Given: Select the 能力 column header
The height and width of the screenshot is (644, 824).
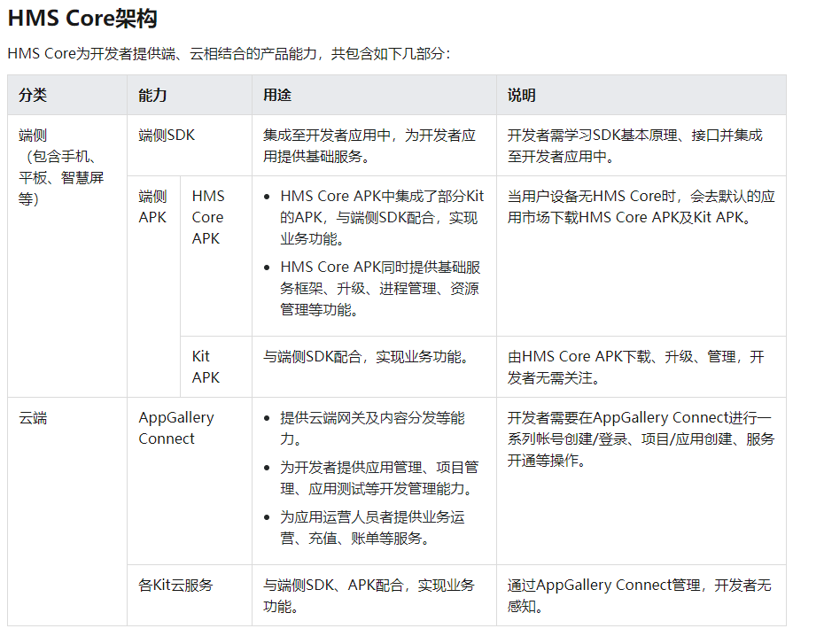Looking at the screenshot, I should click(151, 95).
